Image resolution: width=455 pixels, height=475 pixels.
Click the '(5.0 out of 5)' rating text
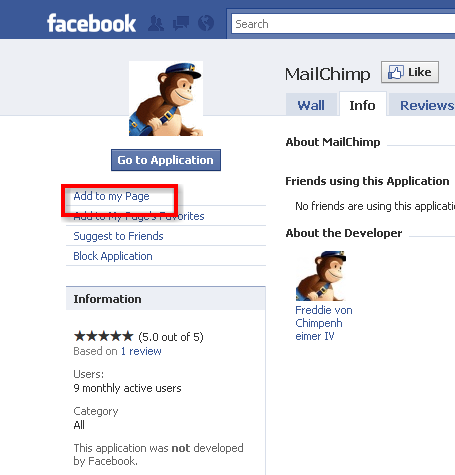click(171, 337)
